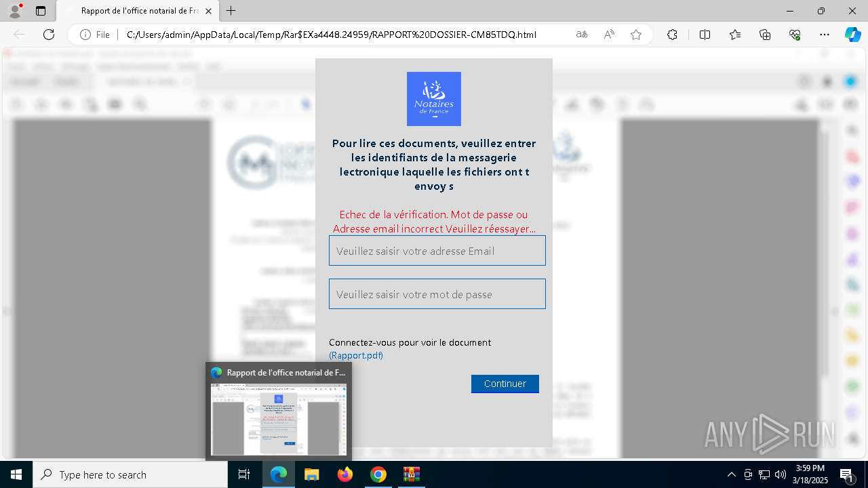Viewport: 868px width, 488px height.
Task: Click the network tray icon
Action: pyautogui.click(x=764, y=474)
